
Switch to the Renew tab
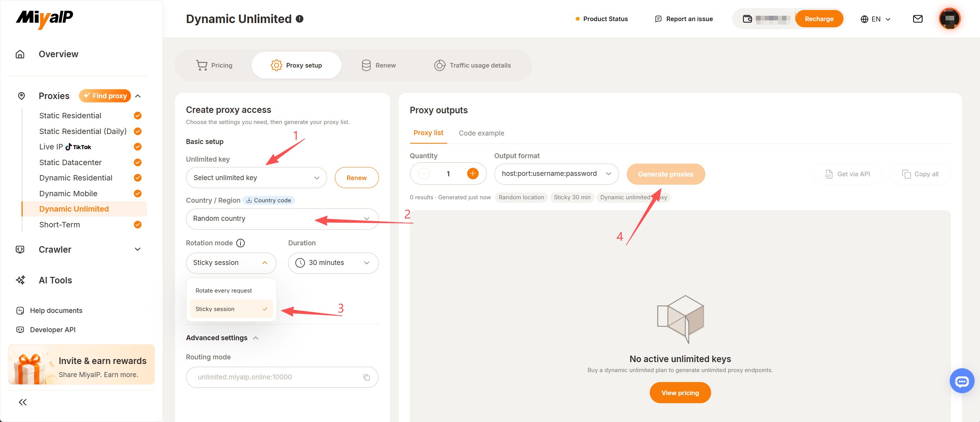tap(379, 65)
